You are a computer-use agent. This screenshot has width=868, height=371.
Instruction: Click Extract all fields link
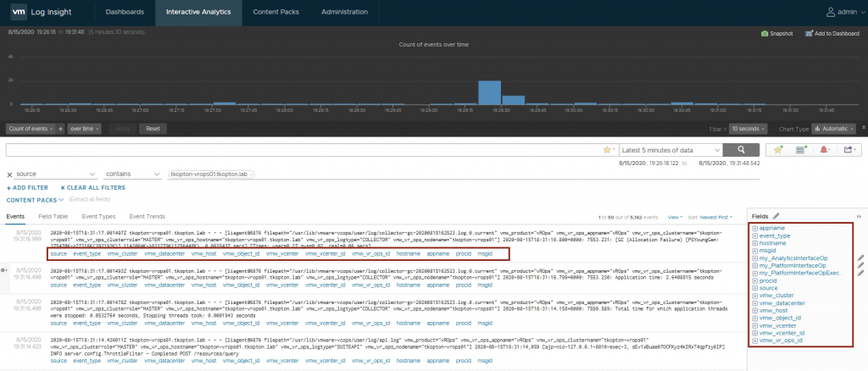click(x=89, y=200)
